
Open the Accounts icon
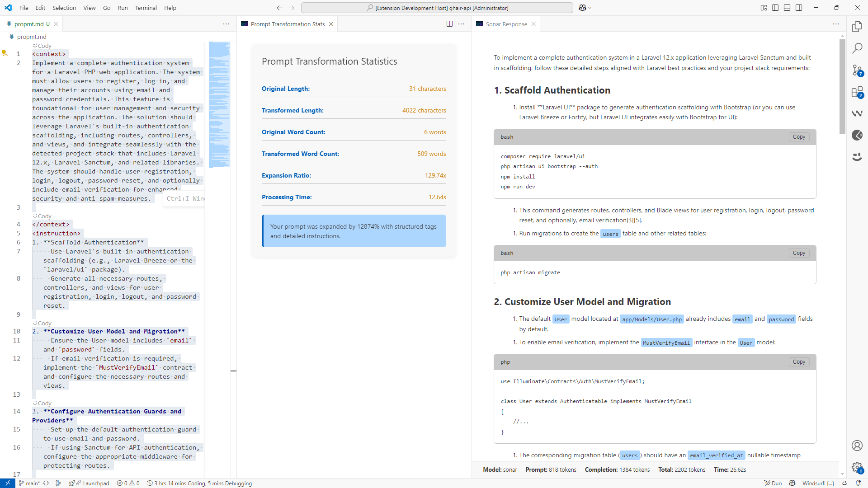pyautogui.click(x=857, y=446)
